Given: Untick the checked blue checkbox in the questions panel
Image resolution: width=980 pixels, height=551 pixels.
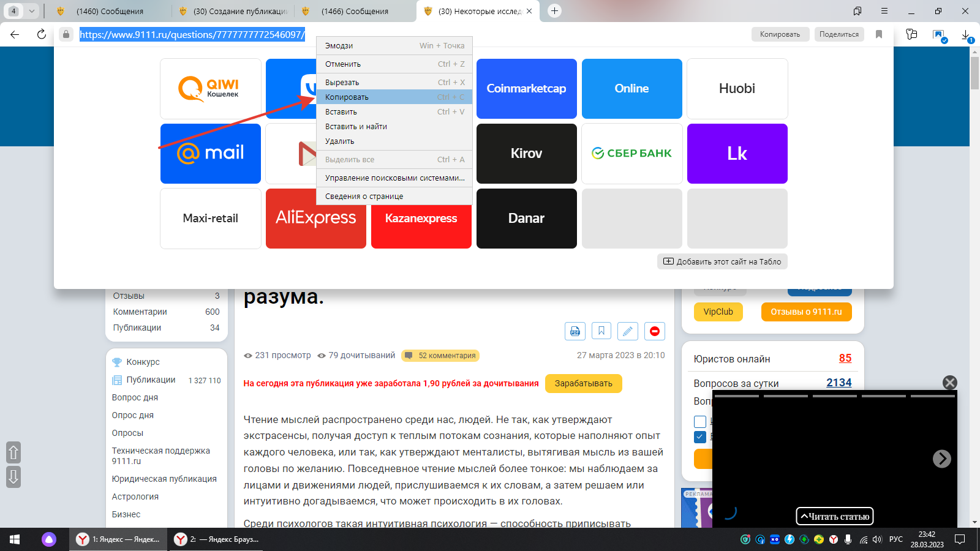Looking at the screenshot, I should 700,437.
